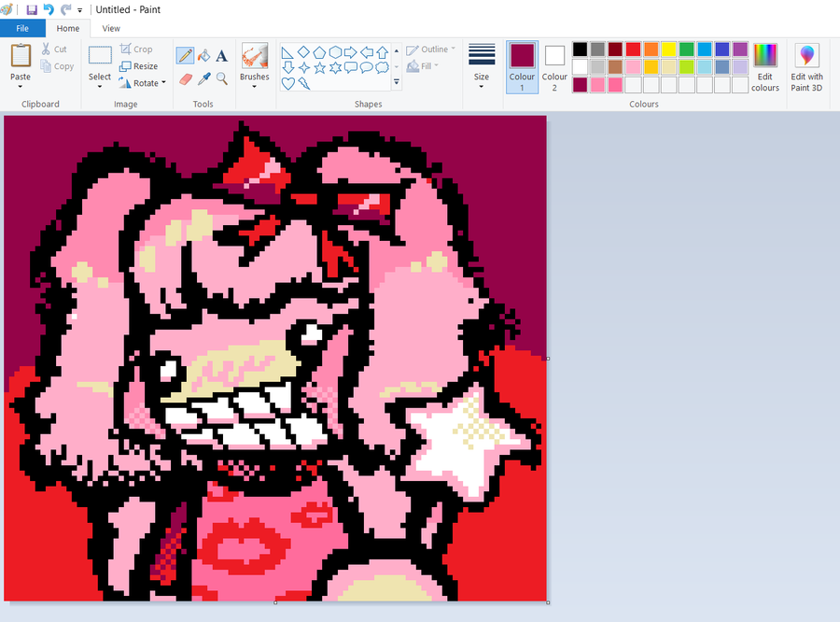Choose the down arrow shape
The image size is (840, 622).
(x=287, y=67)
